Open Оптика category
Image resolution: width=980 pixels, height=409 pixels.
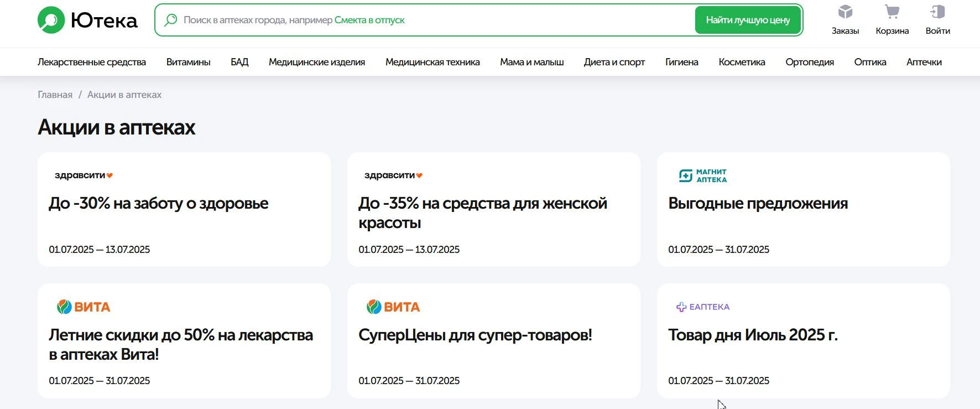(870, 62)
